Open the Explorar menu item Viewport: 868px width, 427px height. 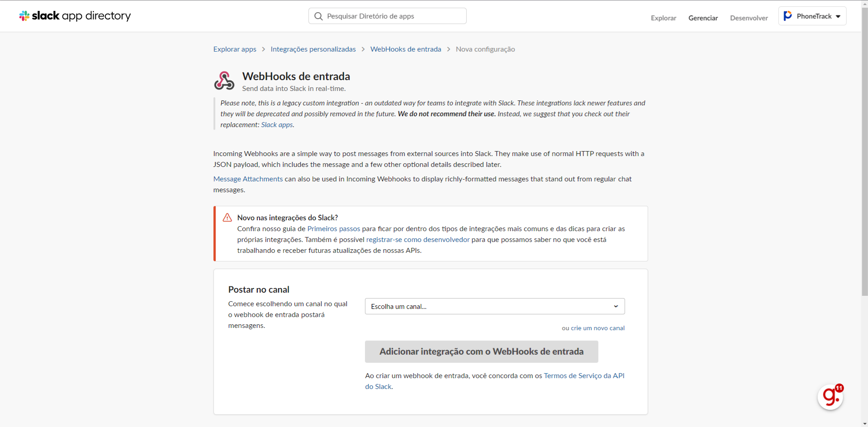click(x=664, y=18)
